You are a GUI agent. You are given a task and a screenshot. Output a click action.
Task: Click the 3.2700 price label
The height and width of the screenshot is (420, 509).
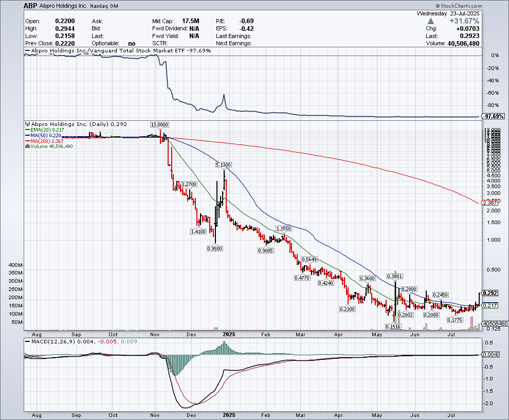click(x=189, y=185)
